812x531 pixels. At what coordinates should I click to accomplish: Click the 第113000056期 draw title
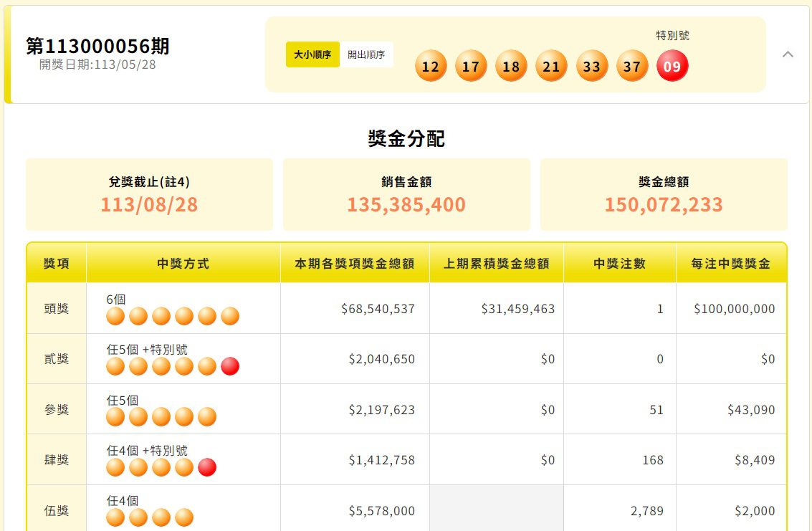pyautogui.click(x=98, y=47)
